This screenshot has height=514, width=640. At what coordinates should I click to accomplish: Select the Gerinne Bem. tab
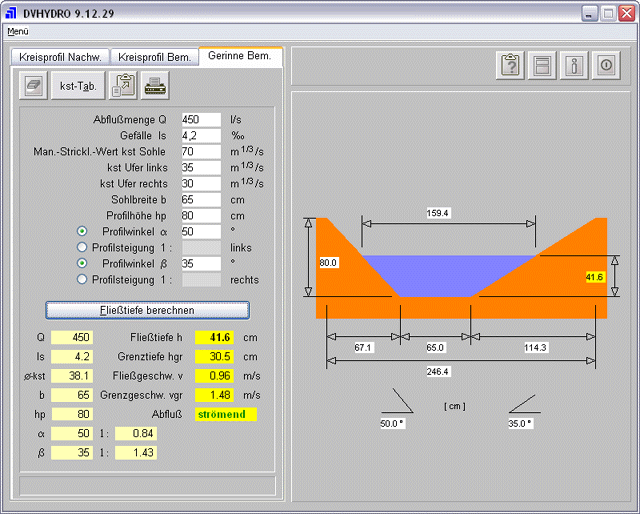coord(240,56)
